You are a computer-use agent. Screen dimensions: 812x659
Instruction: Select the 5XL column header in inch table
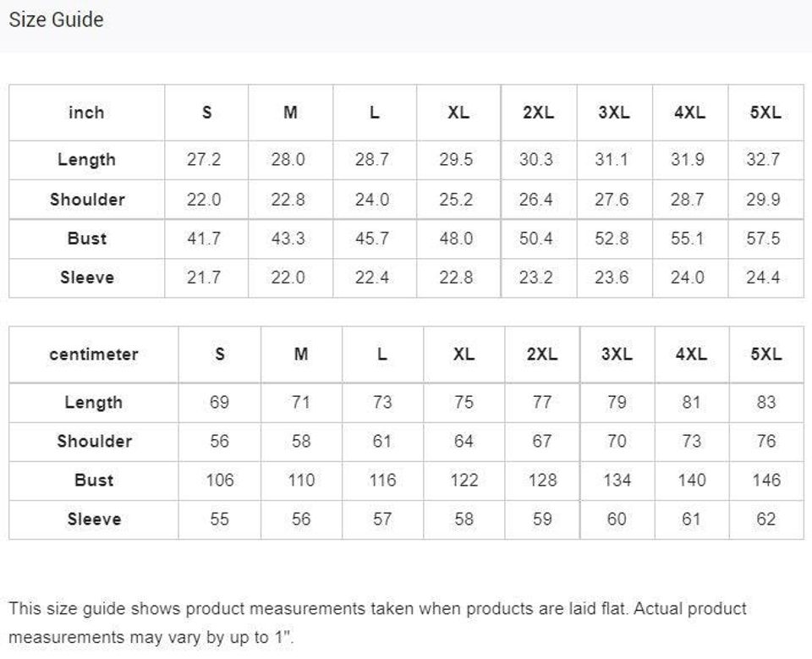tap(765, 113)
